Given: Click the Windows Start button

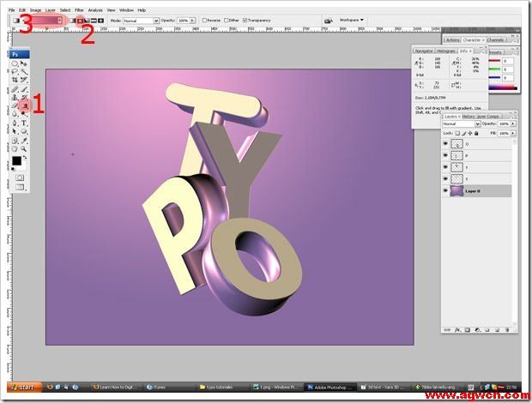Looking at the screenshot, I should pyautogui.click(x=26, y=387).
